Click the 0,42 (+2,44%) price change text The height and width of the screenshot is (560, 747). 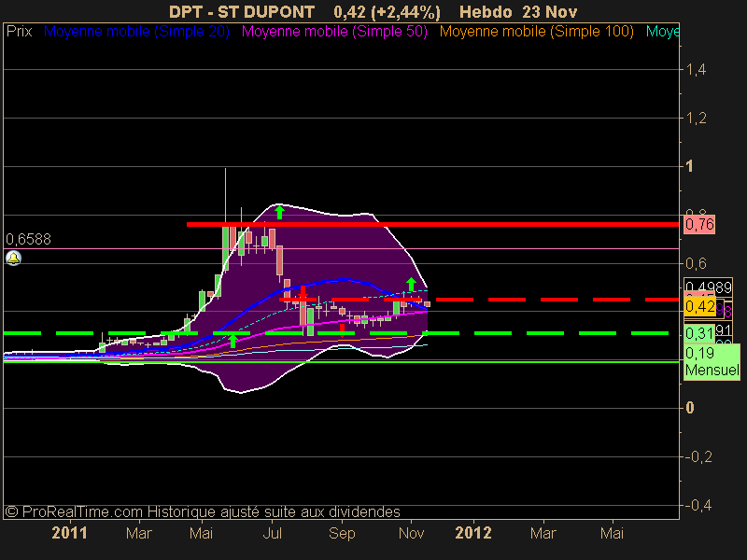(x=388, y=11)
